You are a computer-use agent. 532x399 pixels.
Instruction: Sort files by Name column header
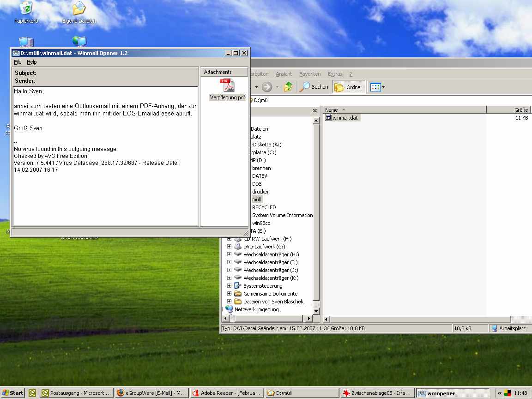pos(404,110)
